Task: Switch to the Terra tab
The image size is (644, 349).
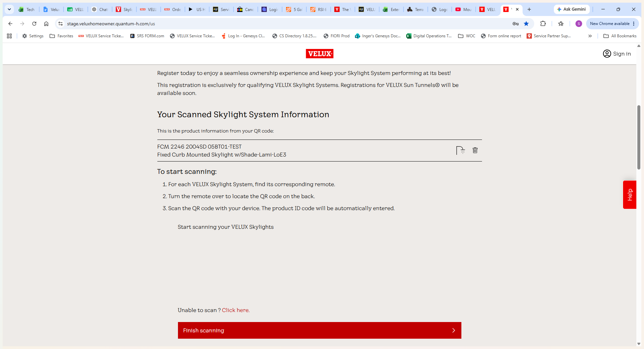Action: [416, 9]
